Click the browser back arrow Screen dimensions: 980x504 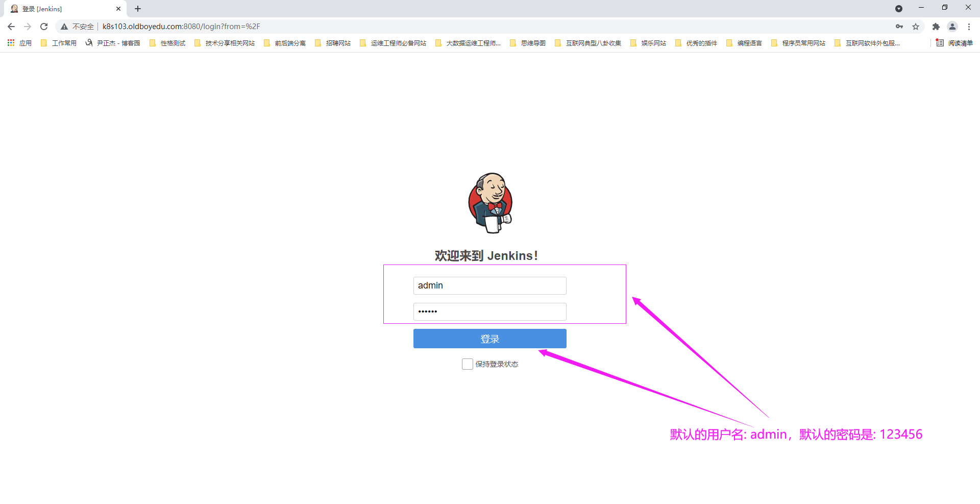[11, 27]
